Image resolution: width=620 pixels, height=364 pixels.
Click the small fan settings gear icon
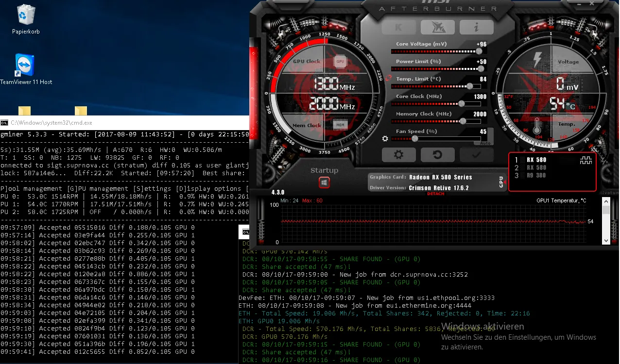[x=385, y=138]
